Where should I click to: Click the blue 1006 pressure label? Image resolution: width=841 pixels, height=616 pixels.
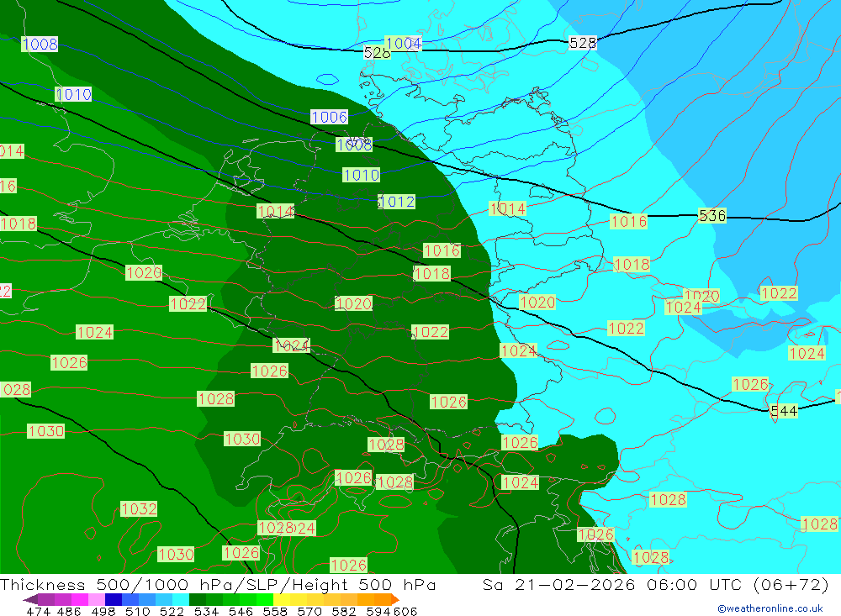330,117
